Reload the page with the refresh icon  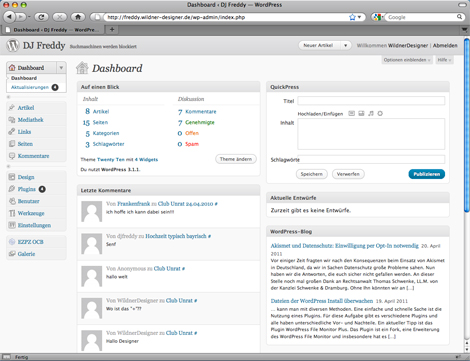41,17
